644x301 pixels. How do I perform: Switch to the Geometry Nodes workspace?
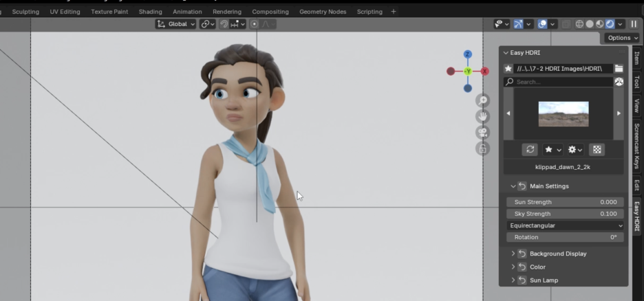pyautogui.click(x=323, y=12)
